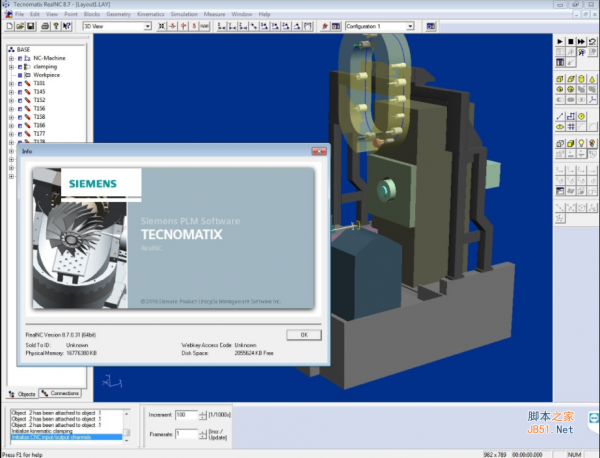
Task: Select the polyline path tool
Action: coord(571,116)
